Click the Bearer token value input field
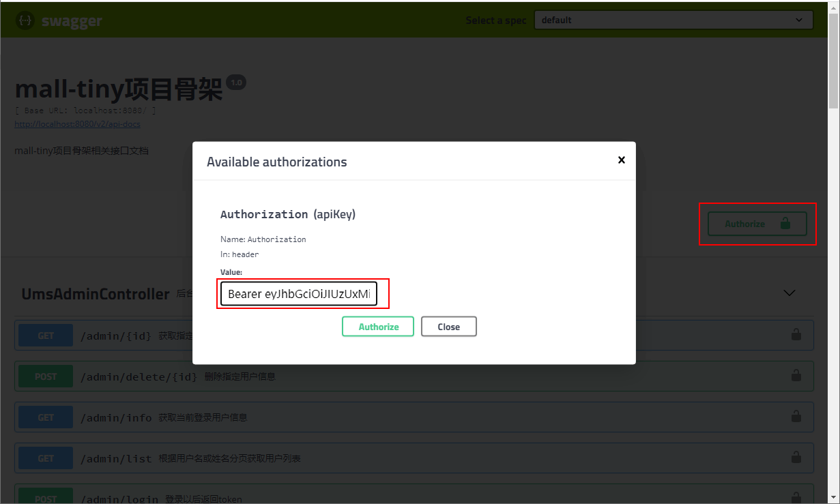This screenshot has height=504, width=840. (x=299, y=294)
